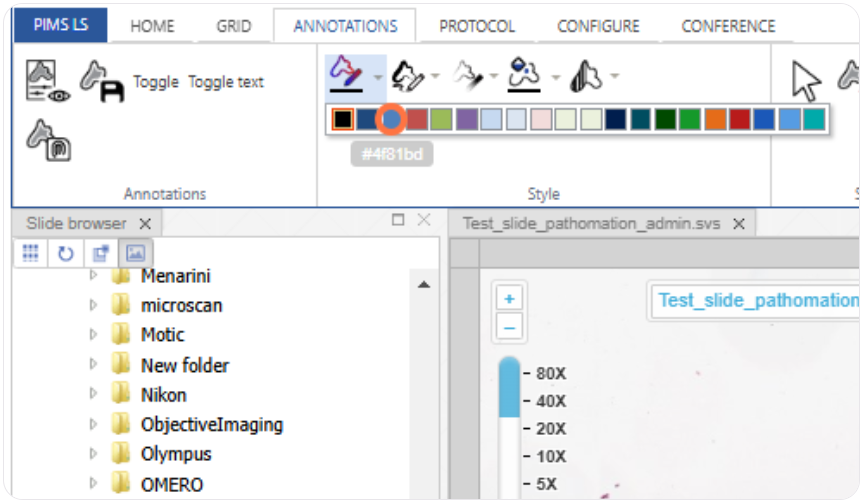Click the stroke color pen icon
Image resolution: width=863 pixels, height=503 pixels.
pyautogui.click(x=345, y=73)
